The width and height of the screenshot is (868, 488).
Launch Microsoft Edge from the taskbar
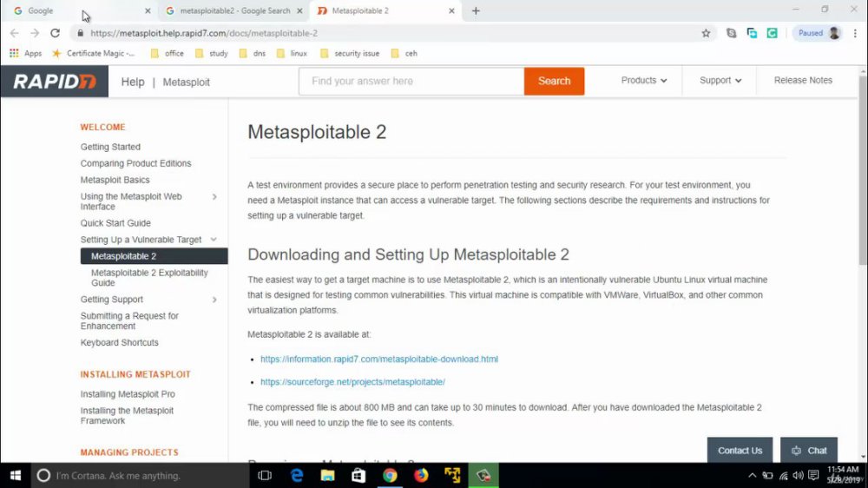(x=297, y=475)
